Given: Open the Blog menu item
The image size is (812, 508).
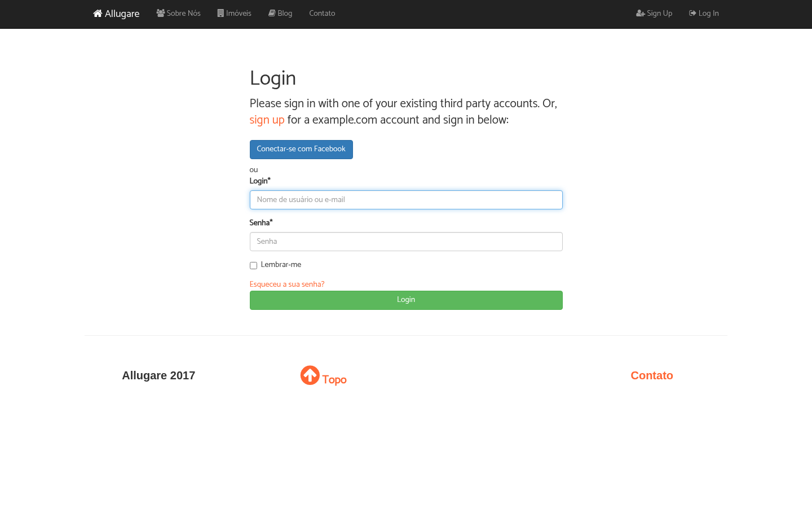Looking at the screenshot, I should [x=280, y=13].
